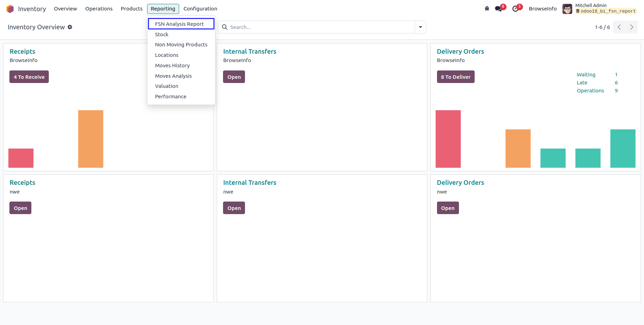Click the tall red bar in Delivery Orders chart

448,139
